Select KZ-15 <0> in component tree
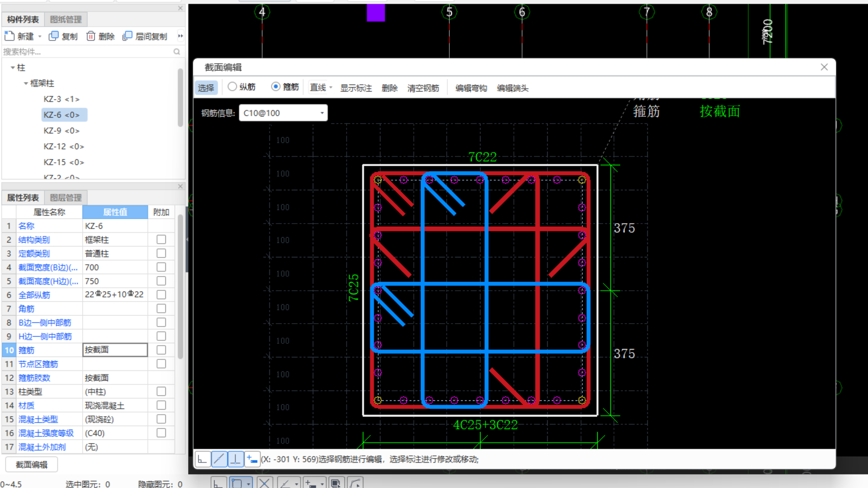The width and height of the screenshot is (868, 488). coord(64,162)
